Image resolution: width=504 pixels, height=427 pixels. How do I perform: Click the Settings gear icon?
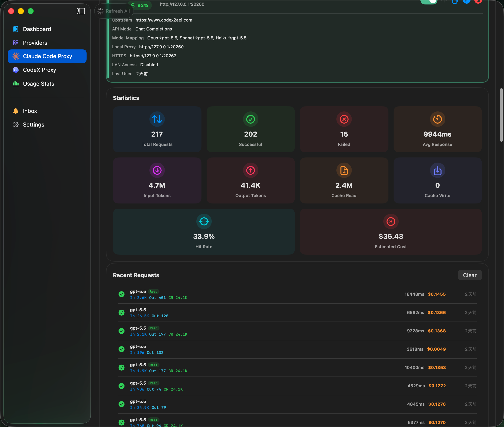(x=16, y=125)
